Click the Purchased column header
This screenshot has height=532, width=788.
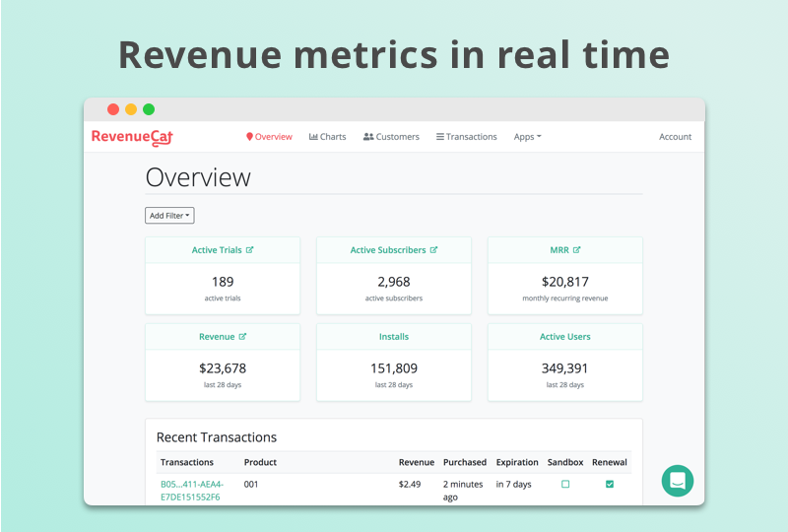coord(465,462)
